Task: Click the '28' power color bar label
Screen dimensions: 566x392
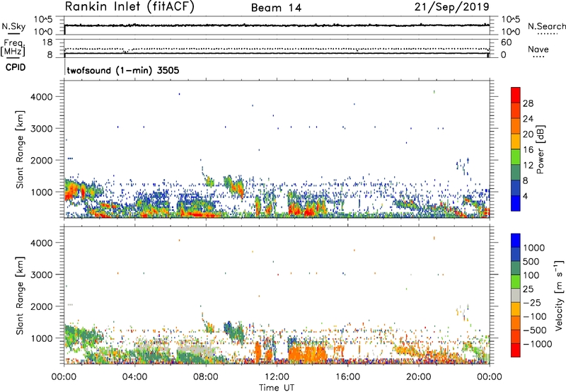Action: click(528, 103)
